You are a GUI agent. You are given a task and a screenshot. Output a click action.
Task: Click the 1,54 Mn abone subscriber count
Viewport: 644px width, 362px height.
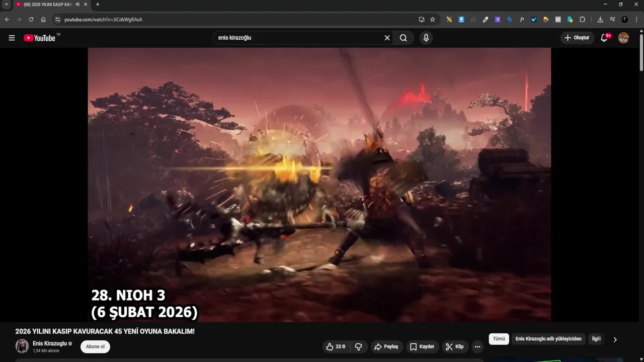[46, 350]
